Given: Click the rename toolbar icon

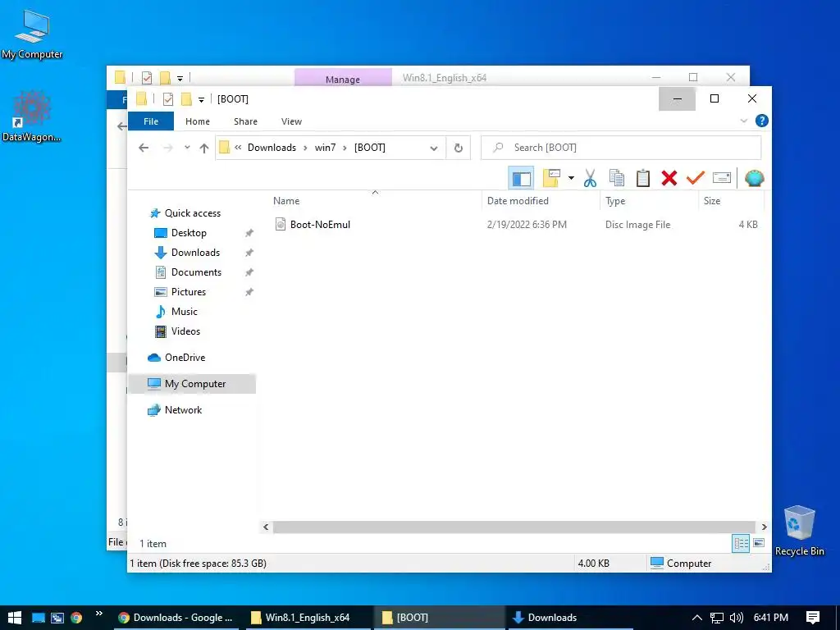Looking at the screenshot, I should point(722,177).
